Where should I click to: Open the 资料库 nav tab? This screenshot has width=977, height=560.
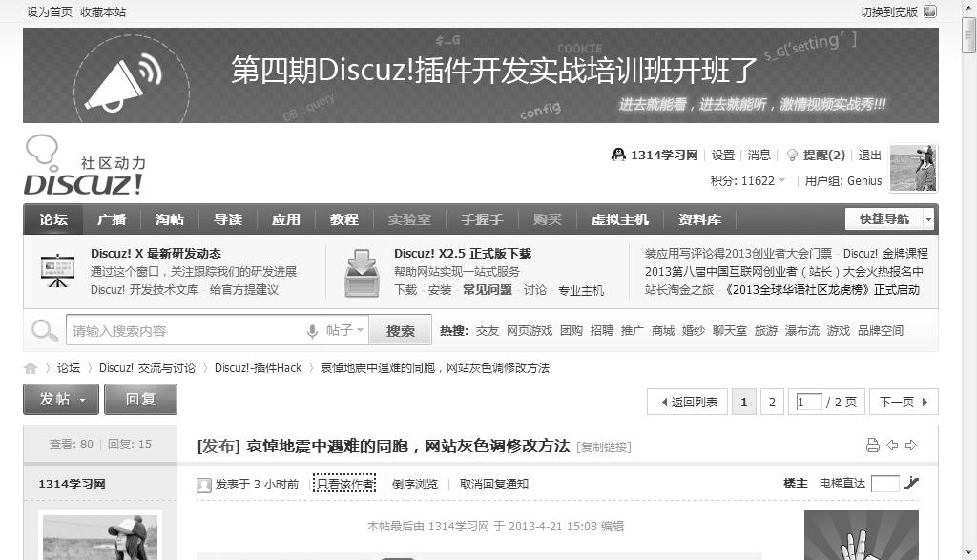pos(699,219)
